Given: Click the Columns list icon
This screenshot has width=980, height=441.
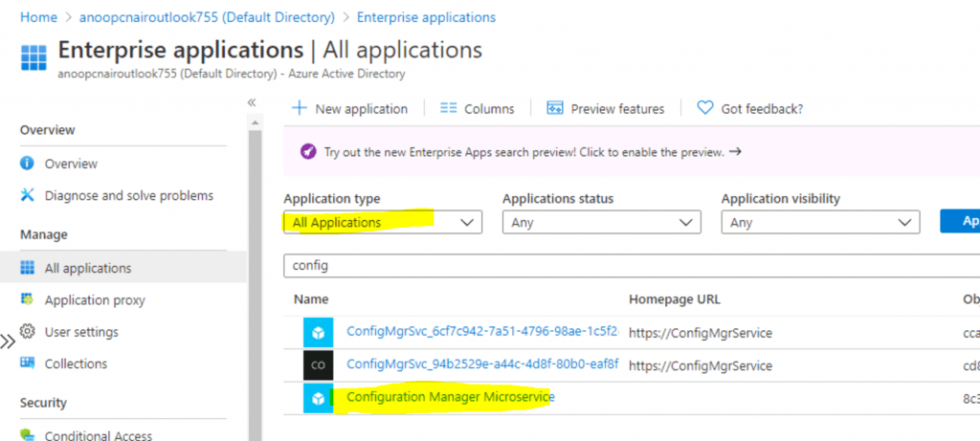Looking at the screenshot, I should pyautogui.click(x=448, y=108).
